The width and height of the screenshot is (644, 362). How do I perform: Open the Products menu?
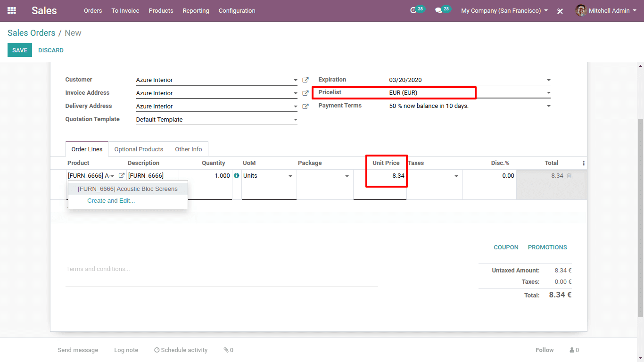(x=161, y=10)
